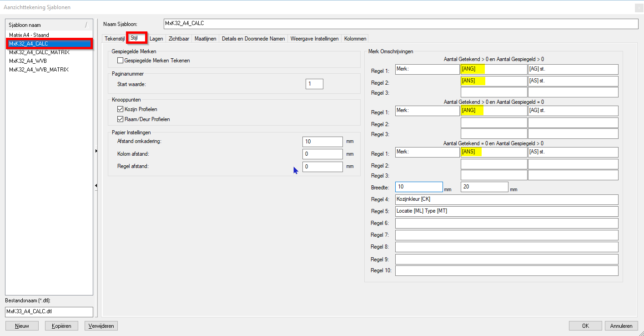Click the empty Regel 8 field
This screenshot has width=644, height=336.
pos(507,247)
